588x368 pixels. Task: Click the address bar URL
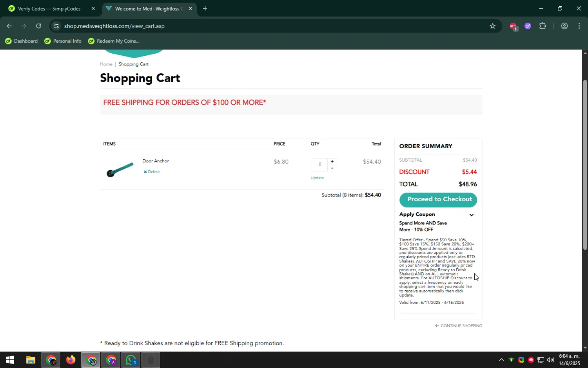(x=114, y=26)
